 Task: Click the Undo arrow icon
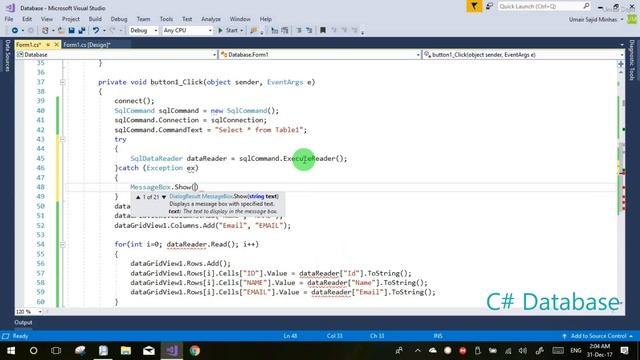(x=96, y=30)
